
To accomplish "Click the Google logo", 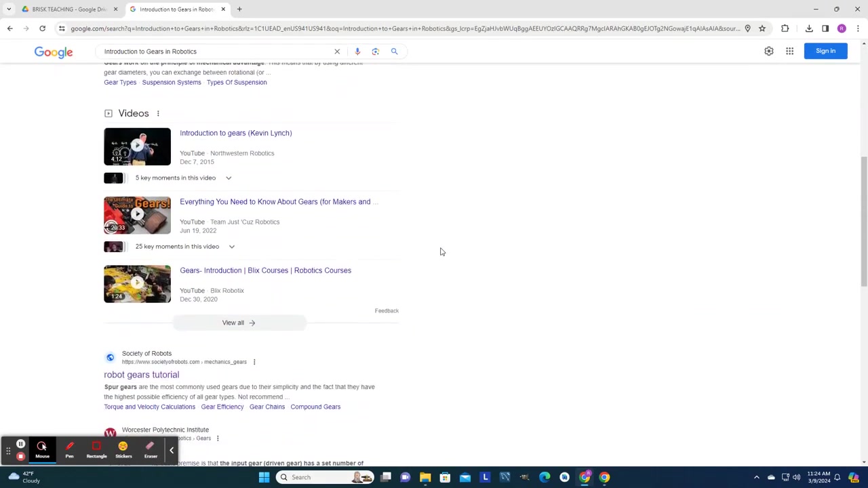I will [54, 52].
